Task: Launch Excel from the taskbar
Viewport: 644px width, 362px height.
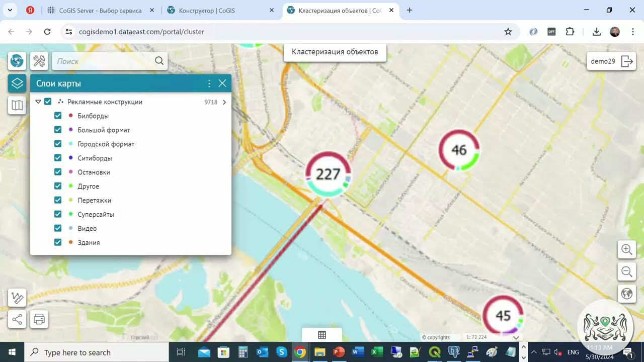Action: coord(377,352)
